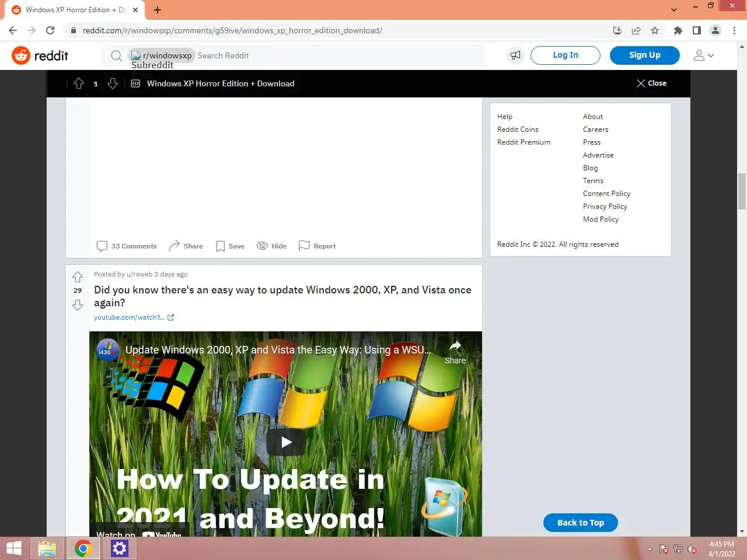The width and height of the screenshot is (747, 560).
Task: Show hidden system tray icons
Action: click(650, 549)
